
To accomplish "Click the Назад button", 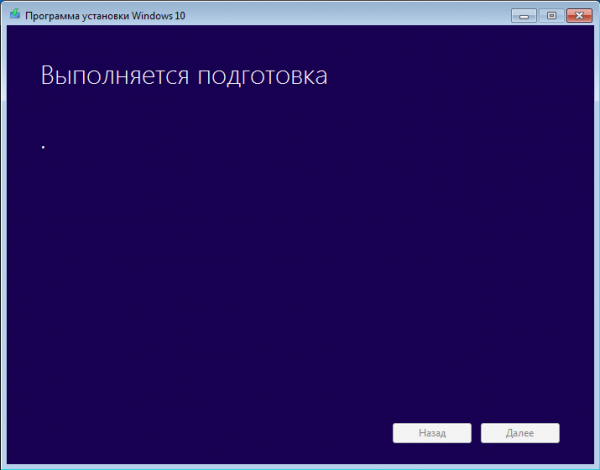I will tap(432, 433).
